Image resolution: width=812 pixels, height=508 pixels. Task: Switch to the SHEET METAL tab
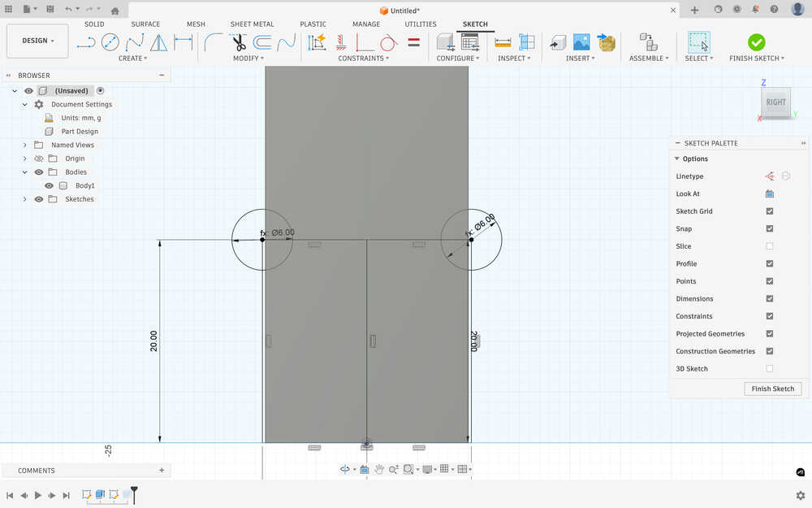click(x=253, y=24)
